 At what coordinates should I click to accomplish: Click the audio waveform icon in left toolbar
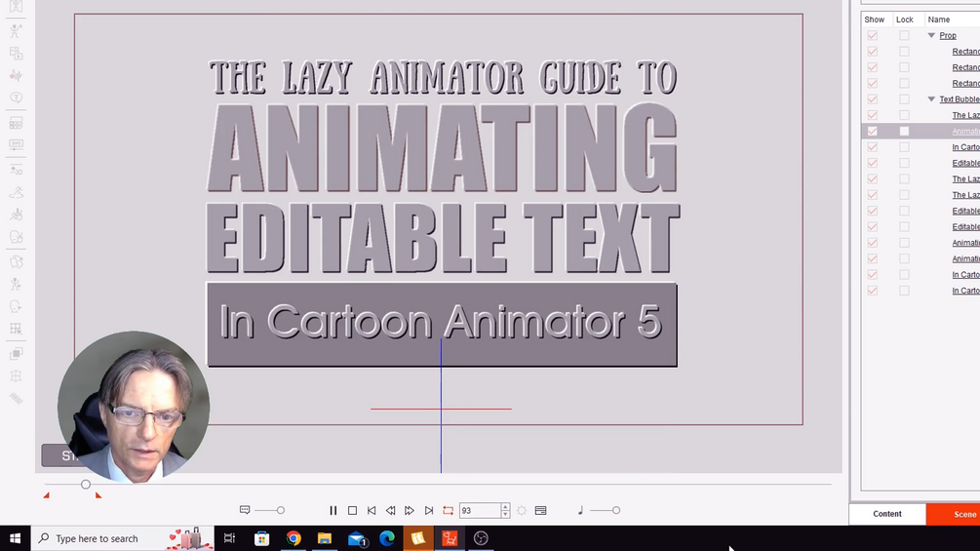click(16, 76)
